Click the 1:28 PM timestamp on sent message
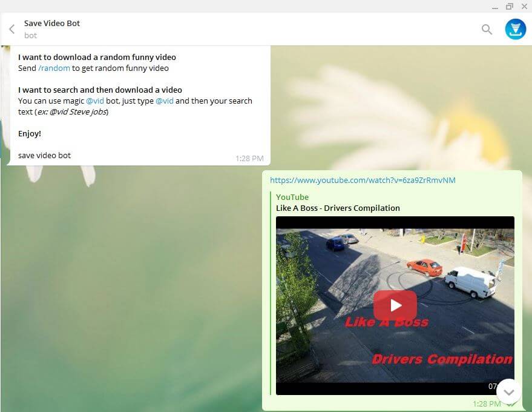 coord(487,404)
